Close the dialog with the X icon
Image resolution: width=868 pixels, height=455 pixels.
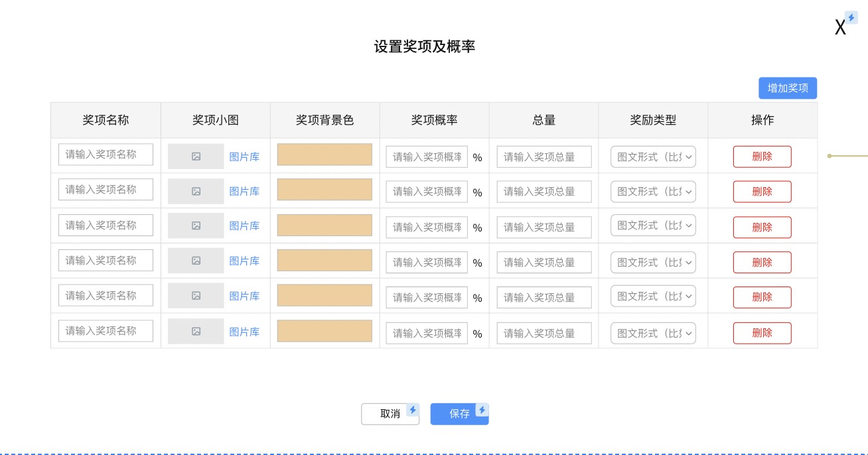[840, 28]
